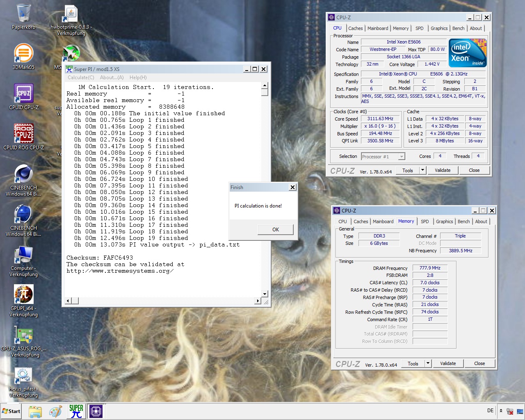Open Computer - Verknüpfung desktop icon

pos(24,261)
